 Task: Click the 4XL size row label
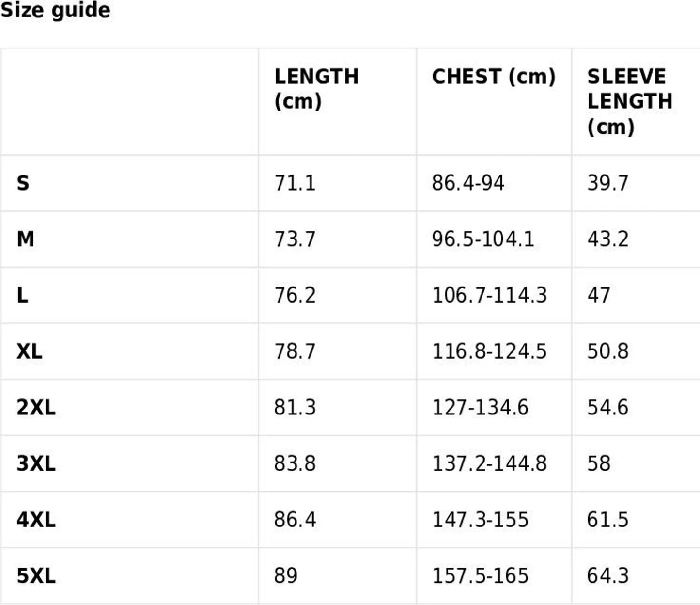coord(36,520)
